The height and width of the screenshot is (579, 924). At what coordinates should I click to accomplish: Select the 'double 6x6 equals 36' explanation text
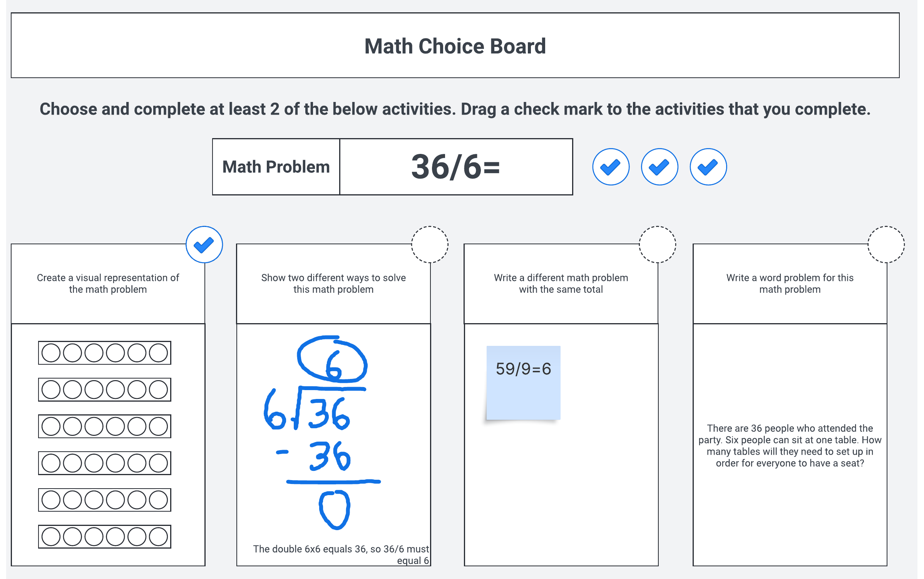click(x=341, y=554)
